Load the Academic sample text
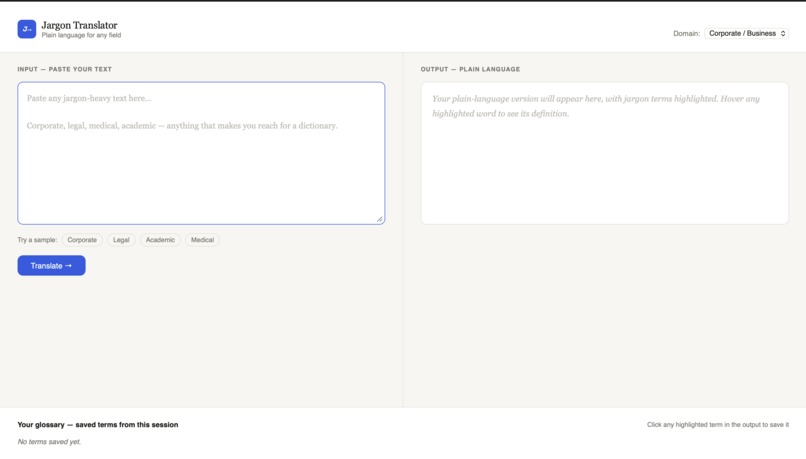The image size is (806, 459). click(160, 240)
